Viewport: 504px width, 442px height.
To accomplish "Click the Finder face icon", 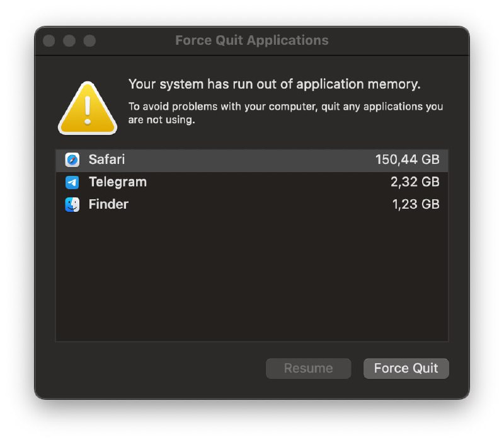I will point(72,204).
